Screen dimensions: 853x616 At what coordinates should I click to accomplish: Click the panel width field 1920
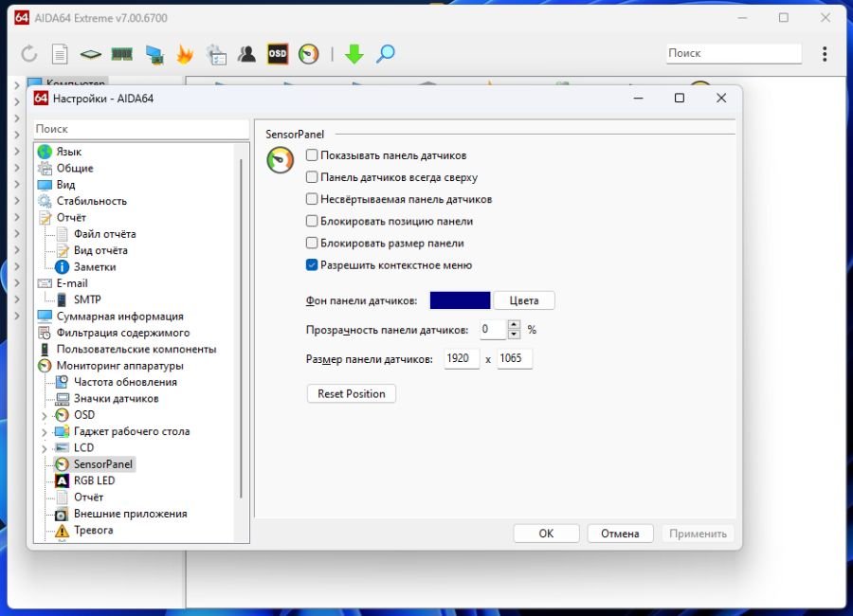pos(462,358)
